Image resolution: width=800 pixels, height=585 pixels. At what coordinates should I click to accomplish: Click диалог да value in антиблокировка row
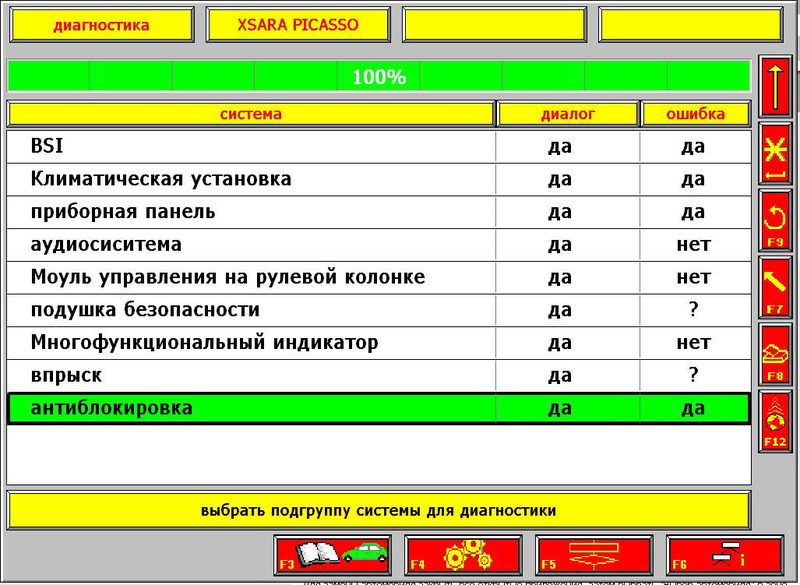click(560, 408)
